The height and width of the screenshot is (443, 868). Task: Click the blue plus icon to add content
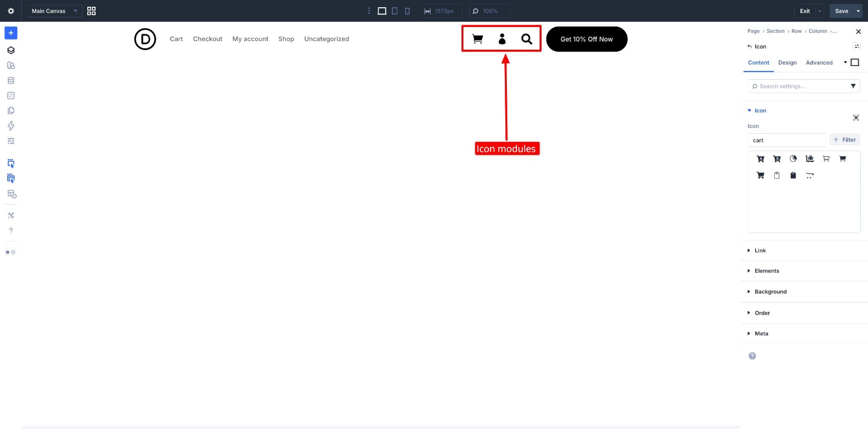point(11,33)
